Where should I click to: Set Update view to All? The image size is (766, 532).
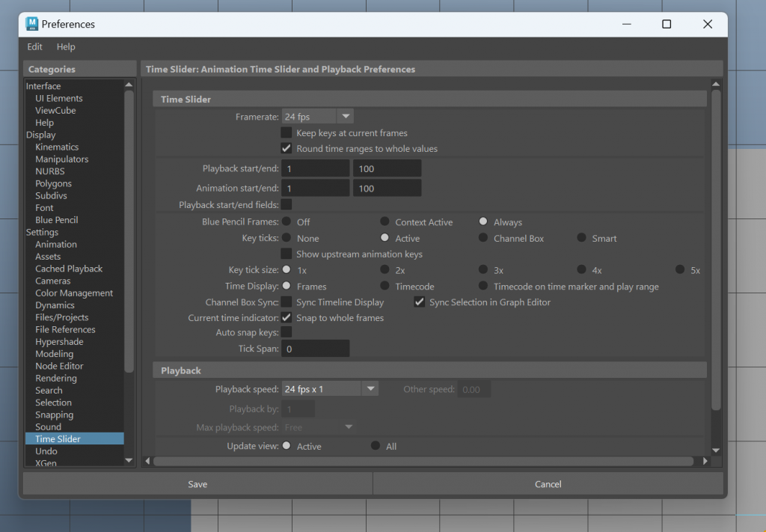[376, 446]
